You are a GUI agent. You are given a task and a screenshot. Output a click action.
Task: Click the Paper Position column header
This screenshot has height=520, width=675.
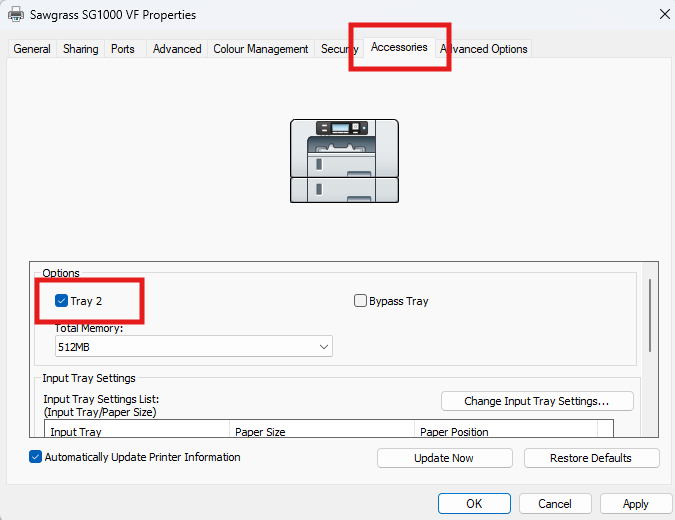tap(505, 429)
